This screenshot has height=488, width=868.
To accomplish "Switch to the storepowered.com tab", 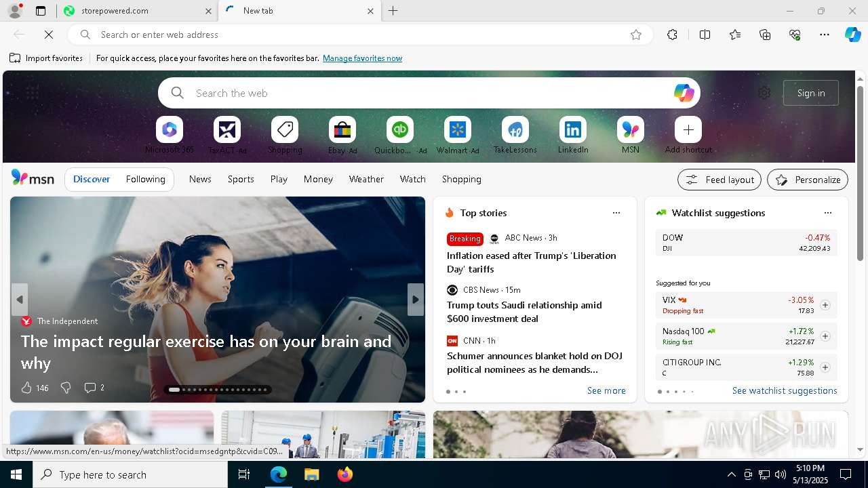I will click(x=136, y=11).
